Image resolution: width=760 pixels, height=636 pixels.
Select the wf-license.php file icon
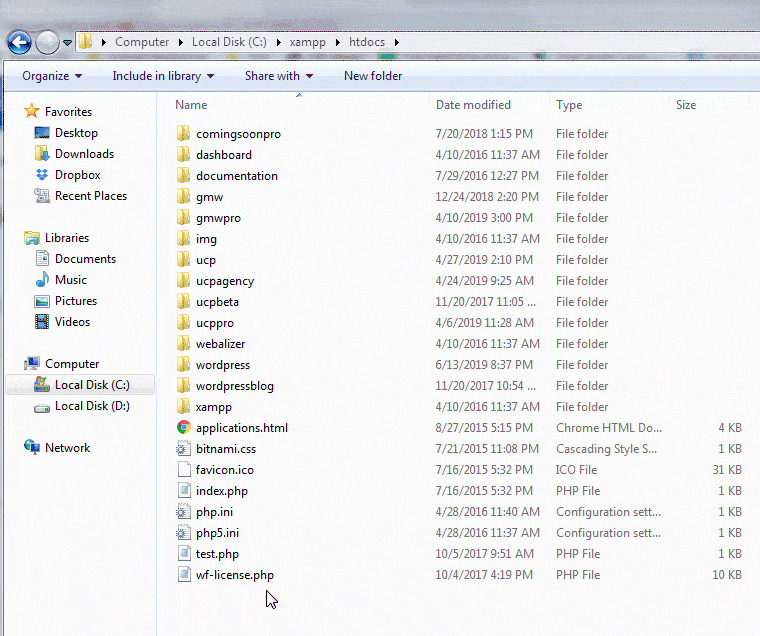[x=184, y=574]
